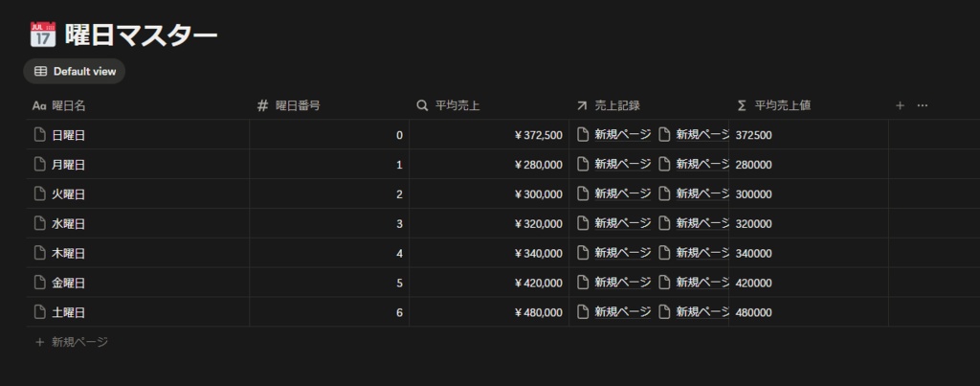Viewport: 980px width, 386px height.
Task: Open the three-dots column options menu
Action: click(923, 105)
